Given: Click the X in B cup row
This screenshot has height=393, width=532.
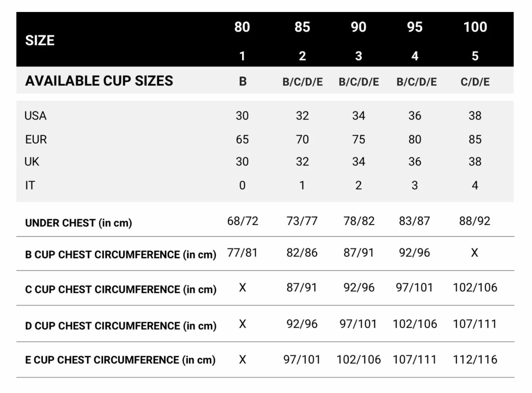Looking at the screenshot, I should 474,253.
